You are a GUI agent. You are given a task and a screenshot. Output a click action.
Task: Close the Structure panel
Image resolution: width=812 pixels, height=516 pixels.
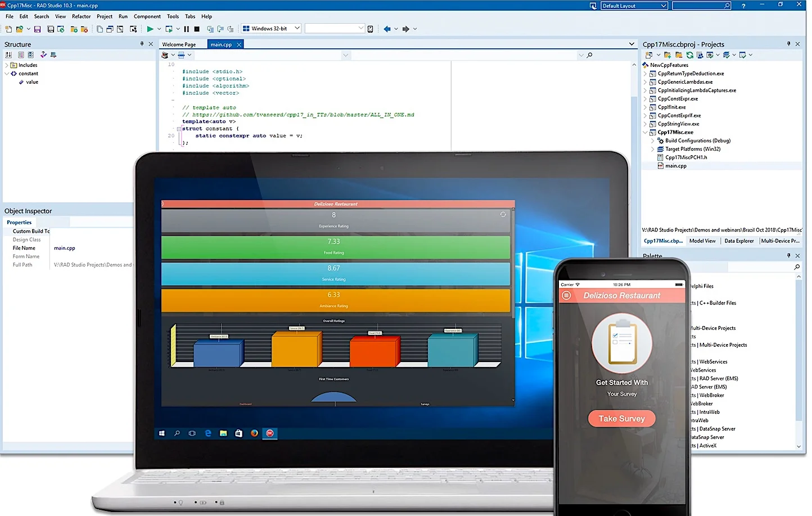[151, 44]
